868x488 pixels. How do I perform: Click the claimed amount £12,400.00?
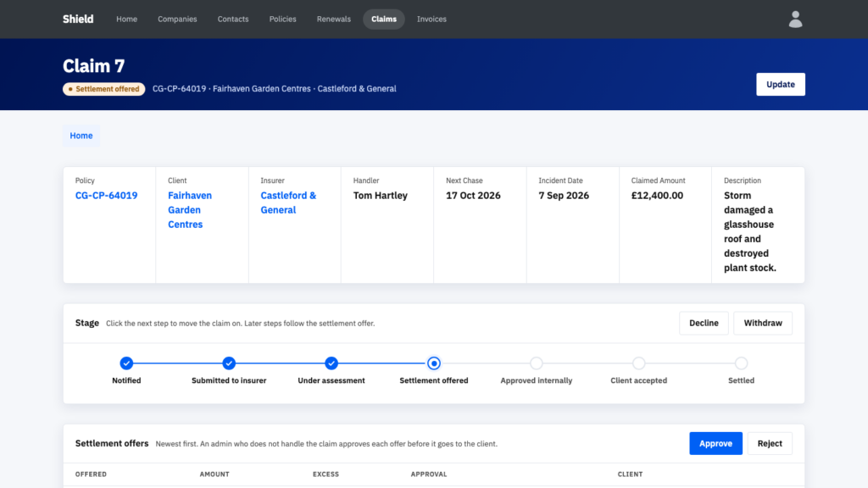coord(657,196)
